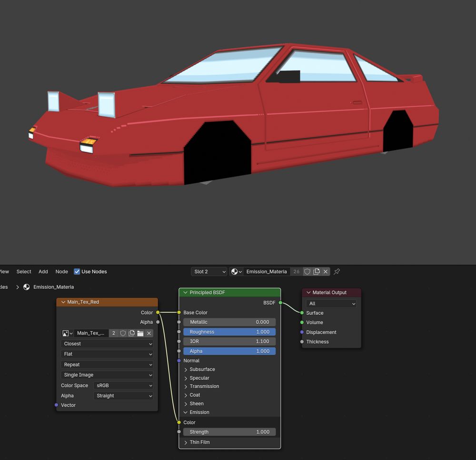Expand the Coat panel
476x460 pixels.
click(x=186, y=395)
